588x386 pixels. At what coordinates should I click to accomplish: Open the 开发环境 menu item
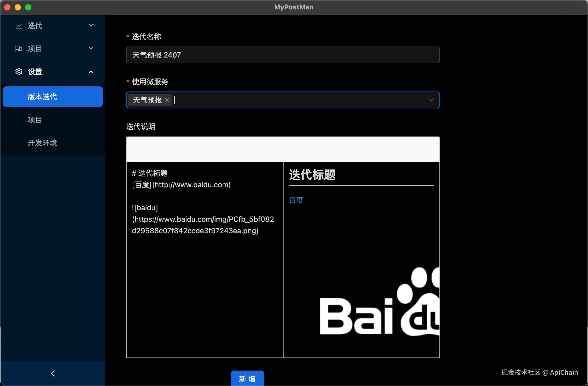(42, 143)
